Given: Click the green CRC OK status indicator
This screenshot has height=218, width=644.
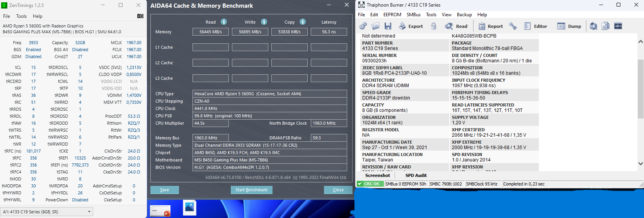Looking at the screenshot, I should pyautogui.click(x=370, y=184).
